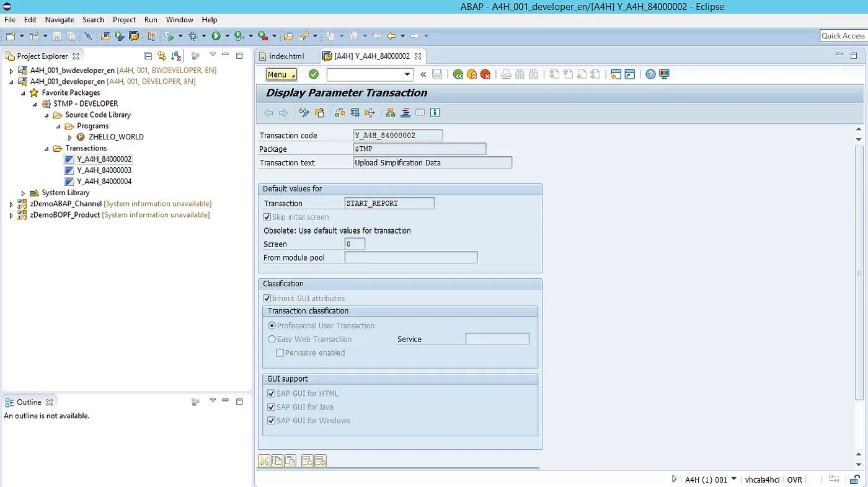Viewport: 868px width, 487px height.
Task: Open the File menu
Action: 10,20
